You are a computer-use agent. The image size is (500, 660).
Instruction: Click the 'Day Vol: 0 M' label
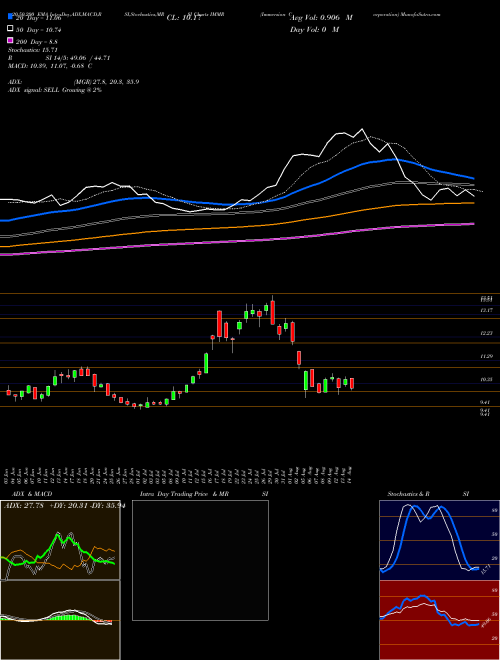(314, 29)
